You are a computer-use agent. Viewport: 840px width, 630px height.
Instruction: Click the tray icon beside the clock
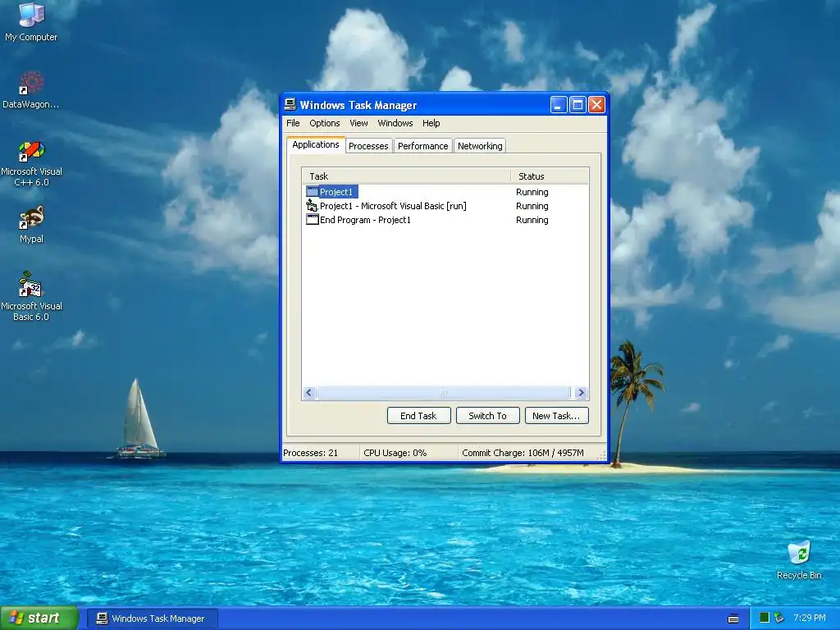point(779,618)
